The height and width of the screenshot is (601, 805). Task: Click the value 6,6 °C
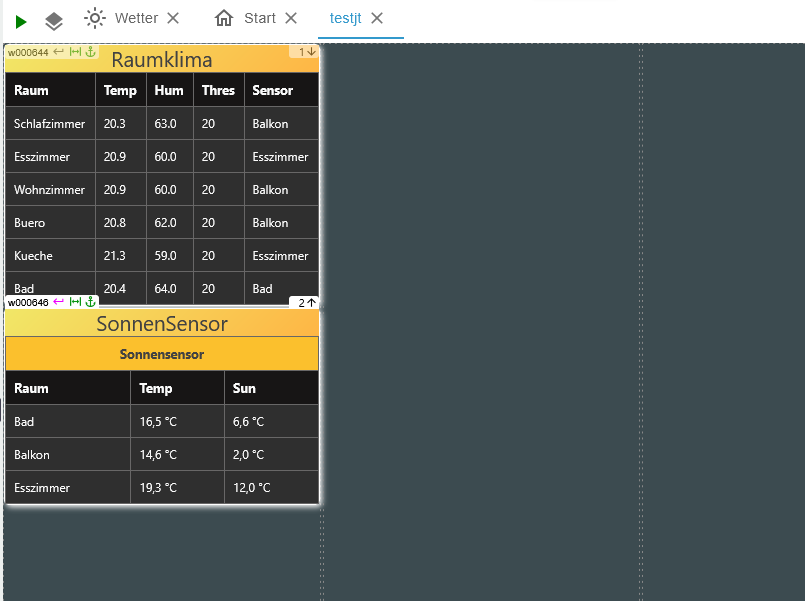[x=248, y=422]
